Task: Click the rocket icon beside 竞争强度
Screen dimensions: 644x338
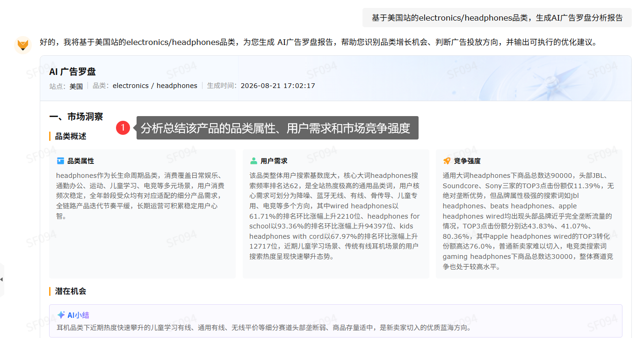Action: [x=447, y=161]
